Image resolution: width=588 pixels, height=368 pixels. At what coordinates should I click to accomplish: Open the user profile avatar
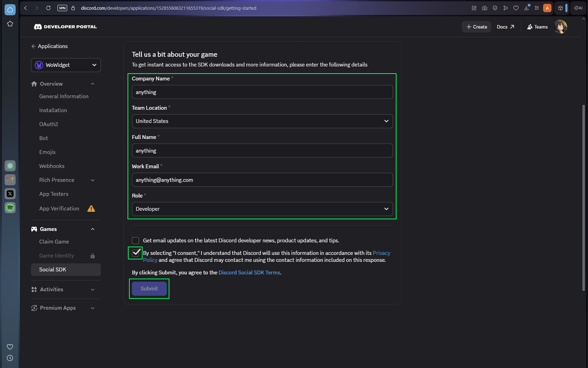pyautogui.click(x=560, y=26)
